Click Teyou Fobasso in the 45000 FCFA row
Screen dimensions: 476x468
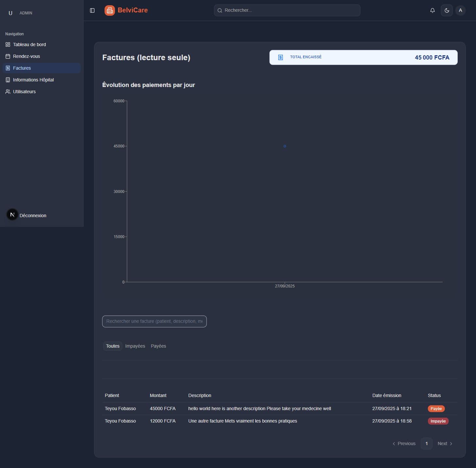120,408
